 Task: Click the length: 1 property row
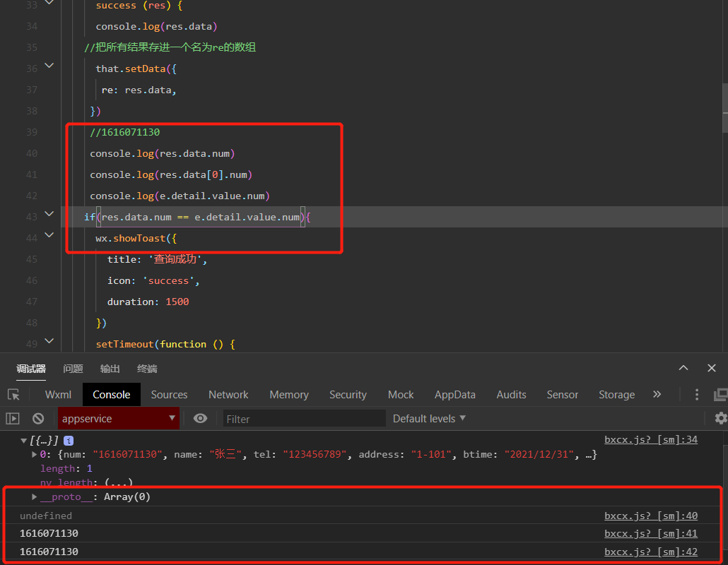66,468
